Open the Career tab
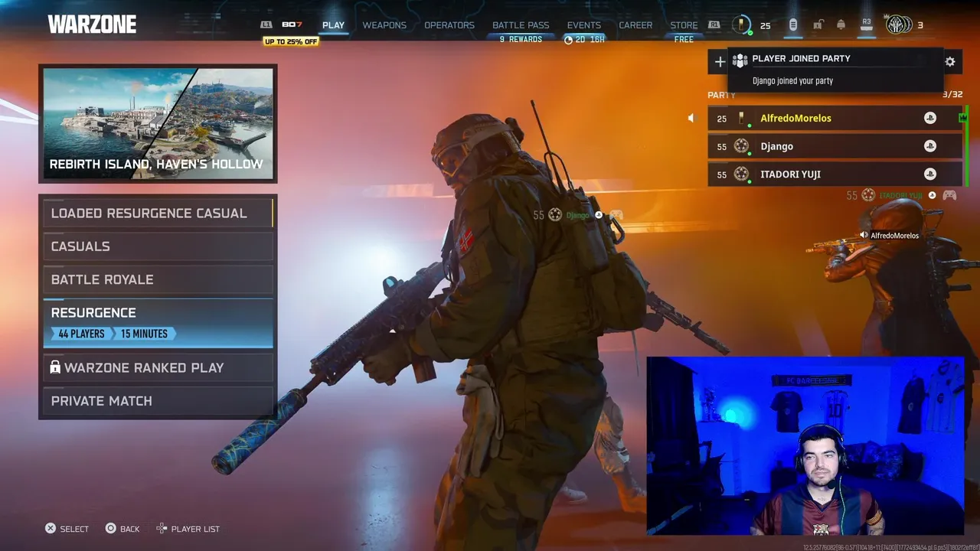This screenshot has height=551, width=980. click(635, 25)
